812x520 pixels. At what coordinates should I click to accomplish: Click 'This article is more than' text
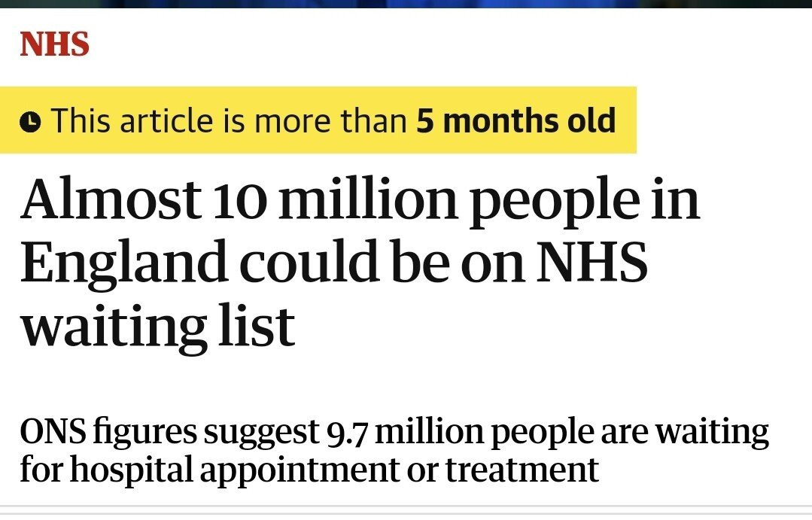point(229,121)
